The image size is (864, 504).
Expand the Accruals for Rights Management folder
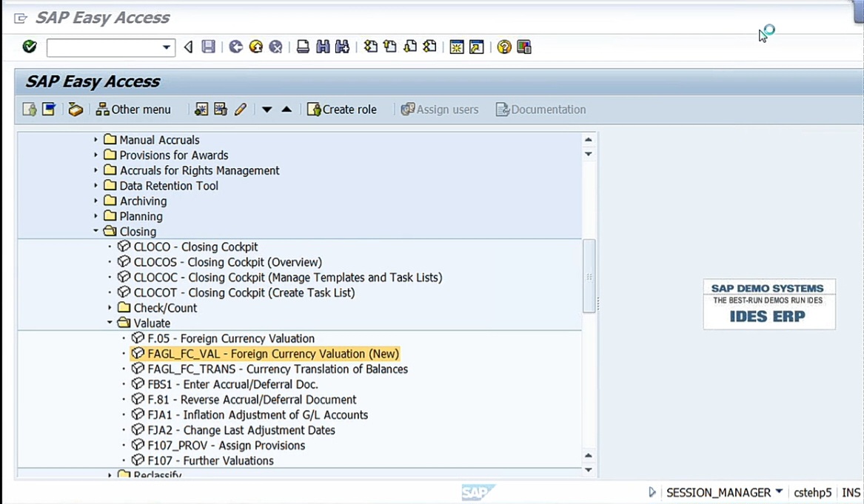96,170
